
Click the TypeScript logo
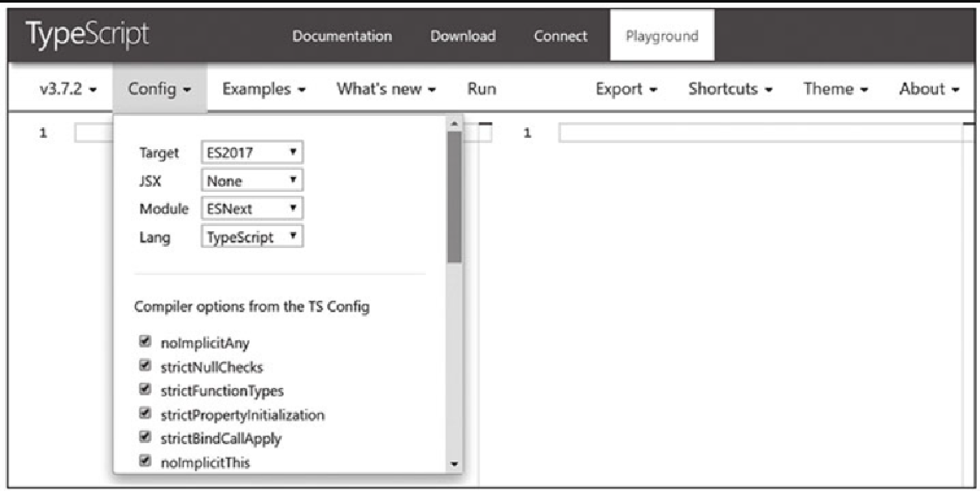pos(87,34)
